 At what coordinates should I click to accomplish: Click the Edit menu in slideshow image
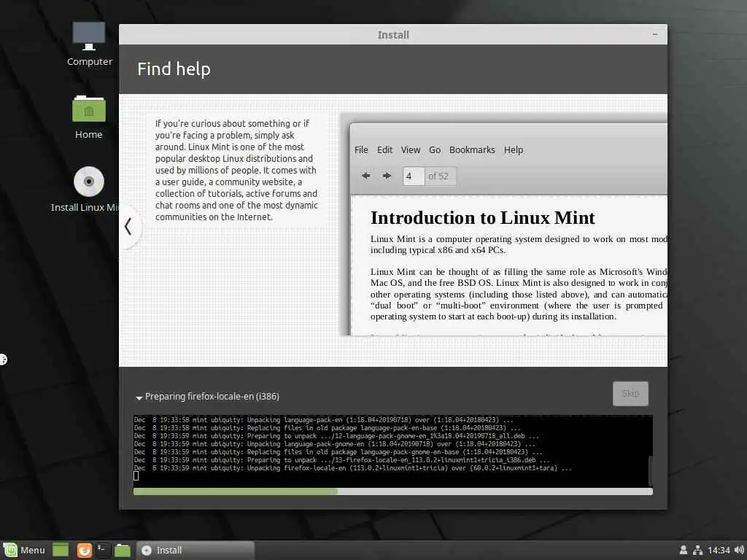[x=385, y=150]
